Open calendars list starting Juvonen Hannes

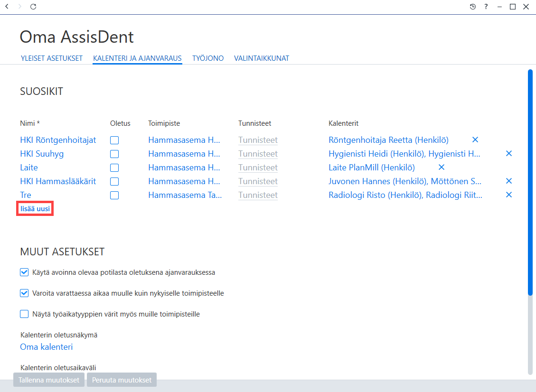pyautogui.click(x=405, y=181)
